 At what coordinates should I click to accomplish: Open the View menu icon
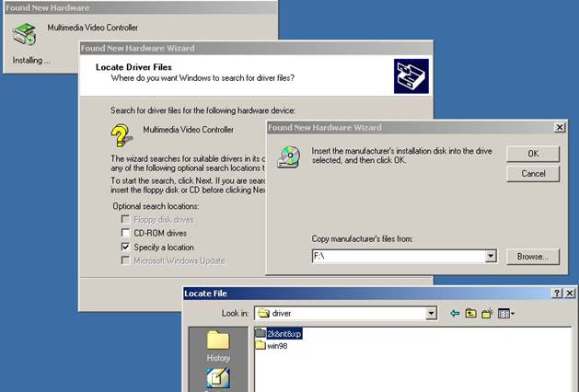tap(505, 314)
